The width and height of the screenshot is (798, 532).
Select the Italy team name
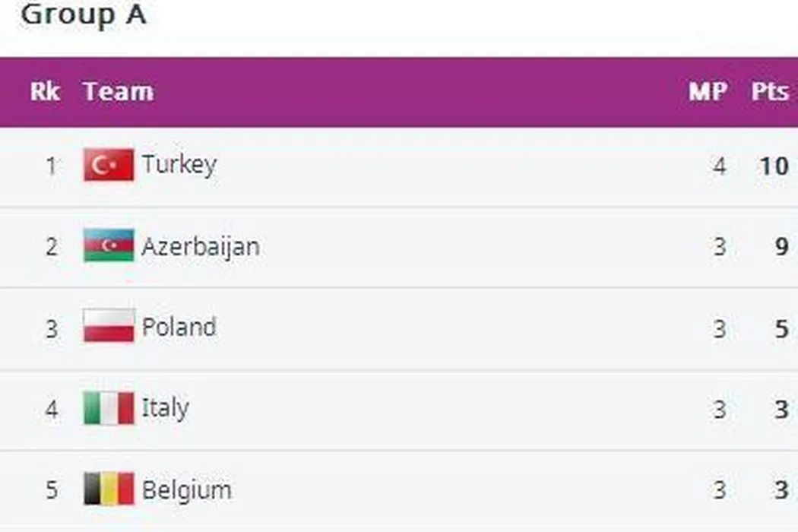(x=165, y=408)
